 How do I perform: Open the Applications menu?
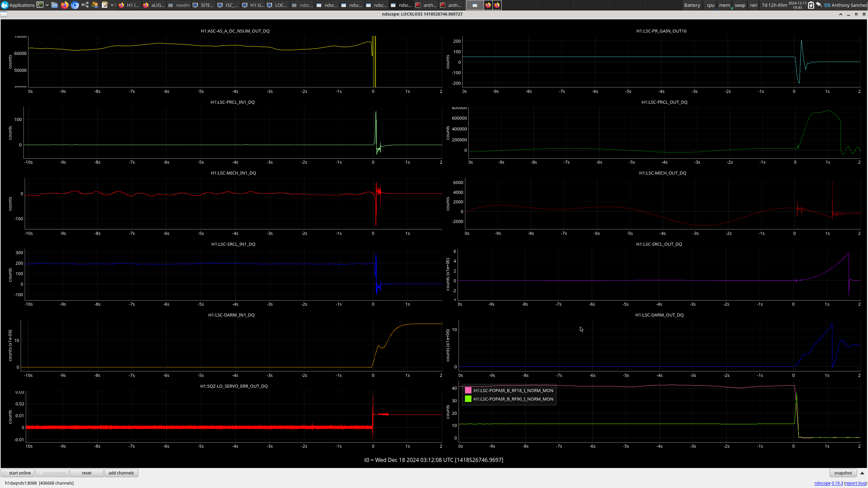[18, 5]
